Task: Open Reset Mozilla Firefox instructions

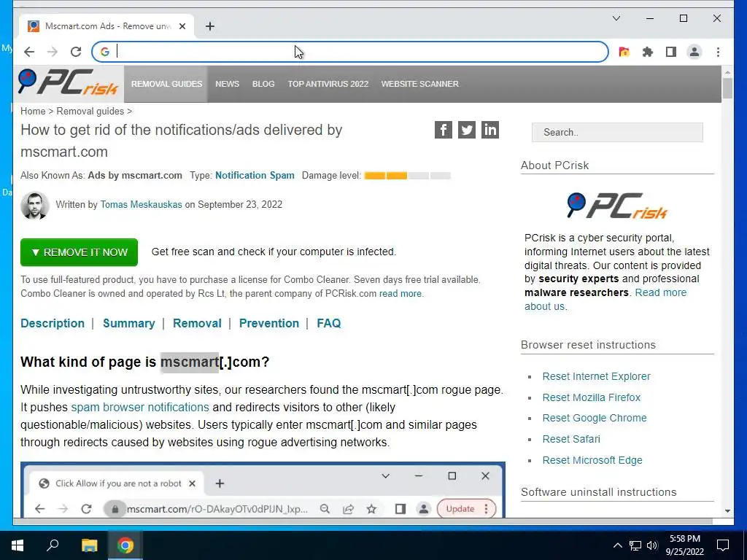Action: pyautogui.click(x=591, y=397)
